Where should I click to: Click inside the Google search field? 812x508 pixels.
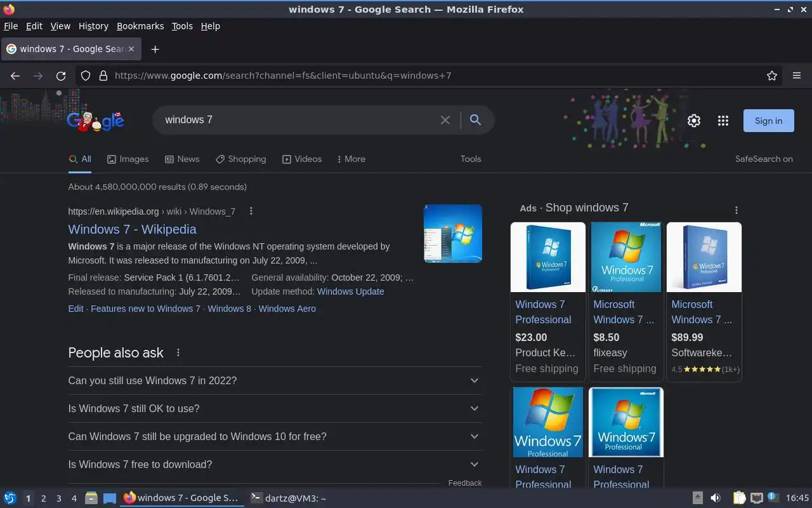point(298,120)
